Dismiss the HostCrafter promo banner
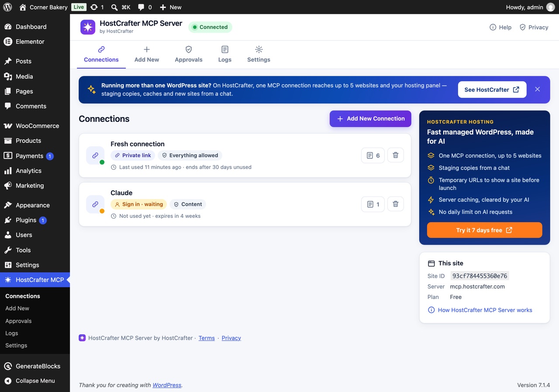 pos(538,89)
